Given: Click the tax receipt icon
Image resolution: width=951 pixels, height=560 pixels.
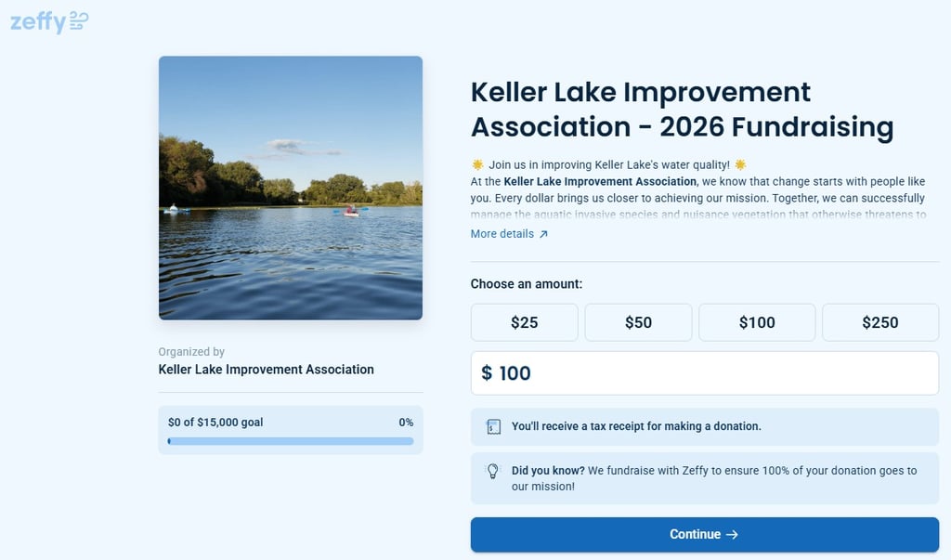Looking at the screenshot, I should (x=493, y=427).
